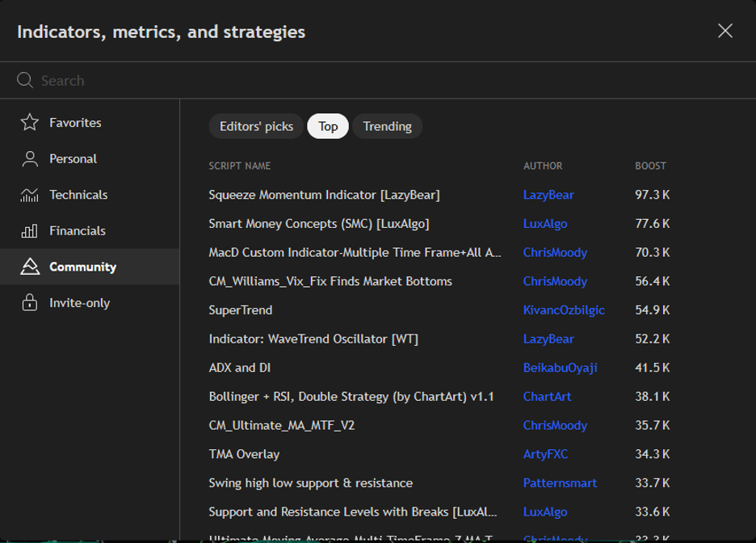Select the SuperTrend script
The image size is (756, 543).
click(241, 310)
